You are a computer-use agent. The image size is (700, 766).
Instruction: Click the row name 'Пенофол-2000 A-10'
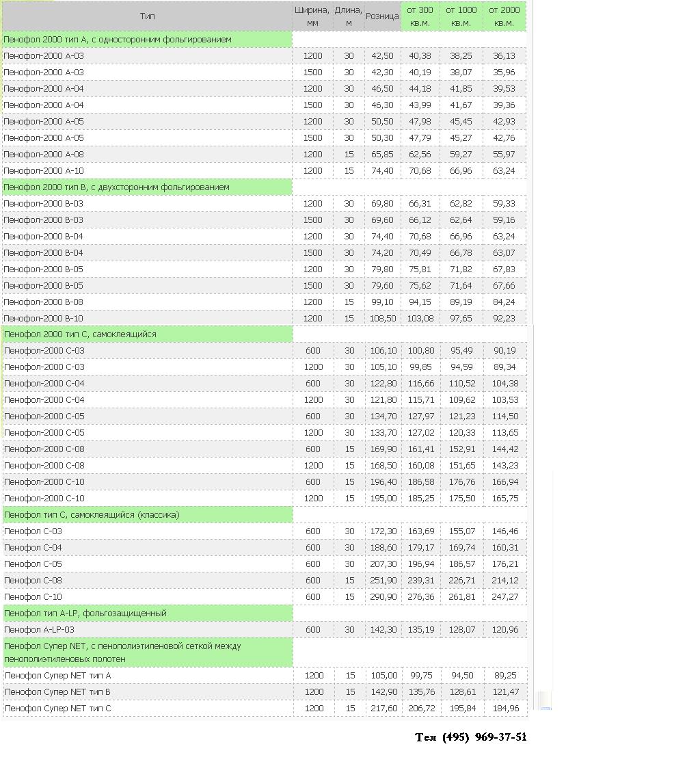44,171
